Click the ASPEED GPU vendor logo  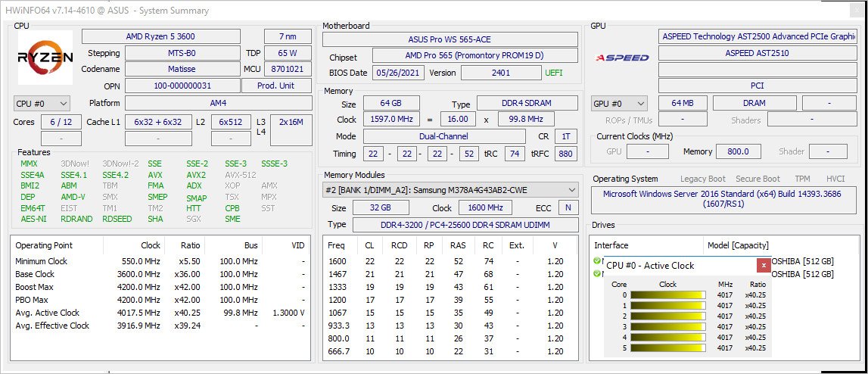[622, 58]
